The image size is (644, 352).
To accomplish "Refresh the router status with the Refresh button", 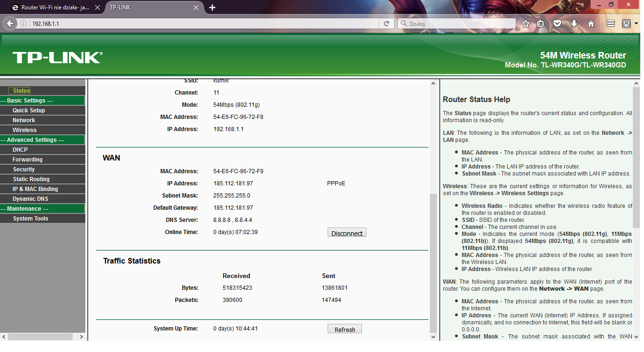I will pos(344,329).
